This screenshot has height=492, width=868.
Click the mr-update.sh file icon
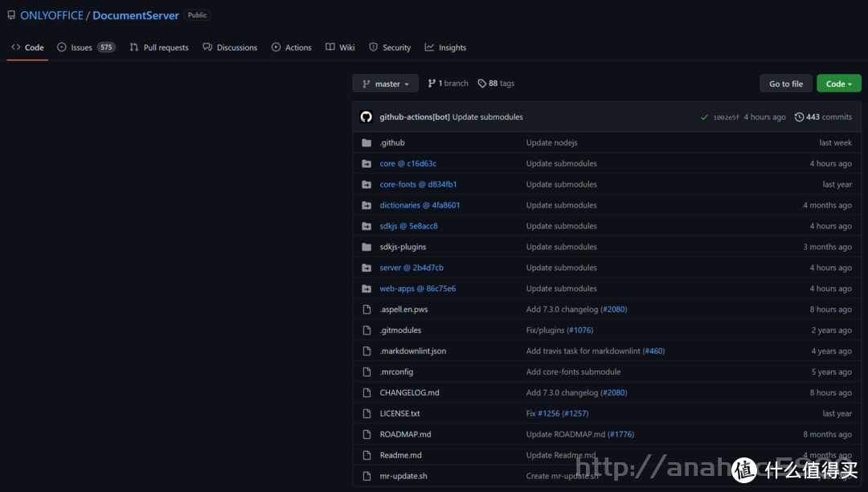pos(366,476)
